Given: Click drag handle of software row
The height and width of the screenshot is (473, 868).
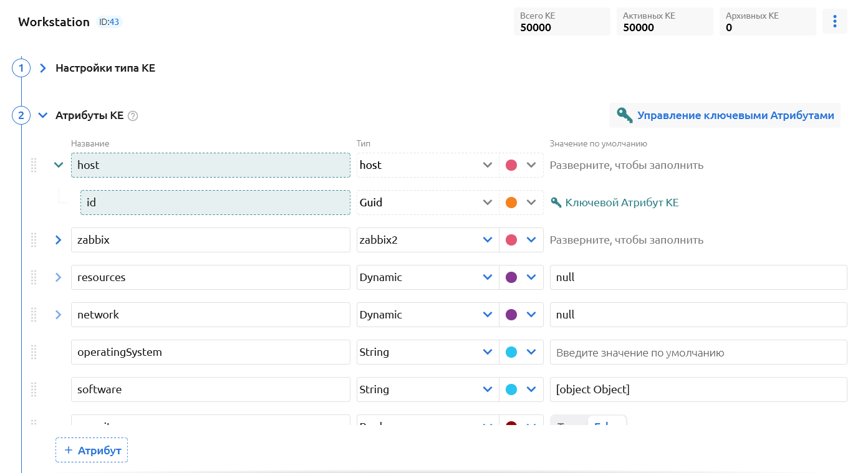Looking at the screenshot, I should 34,389.
